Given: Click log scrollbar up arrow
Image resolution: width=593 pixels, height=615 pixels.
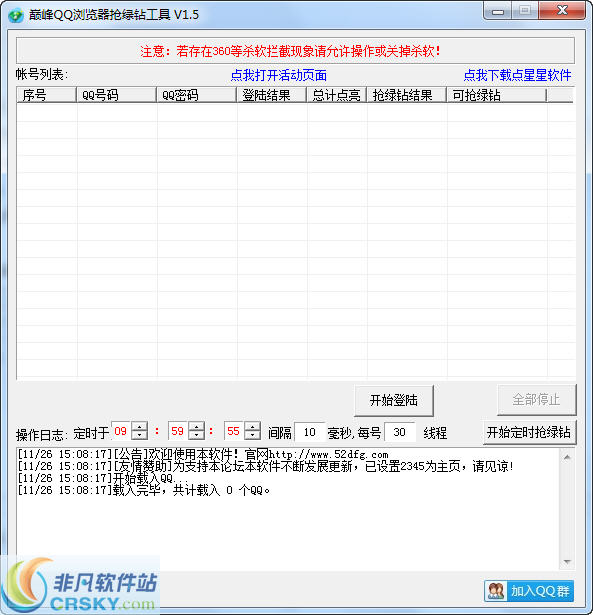Looking at the screenshot, I should [x=567, y=457].
